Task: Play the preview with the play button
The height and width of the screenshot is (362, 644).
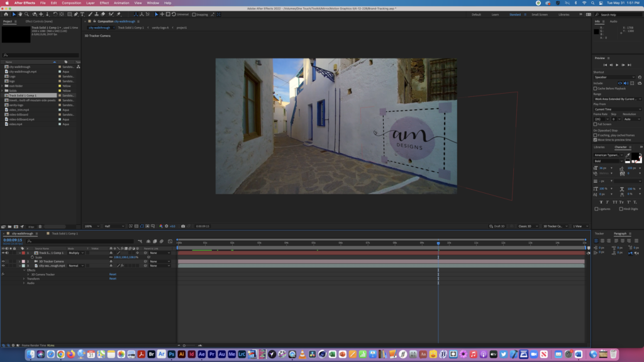Action: click(x=617, y=65)
